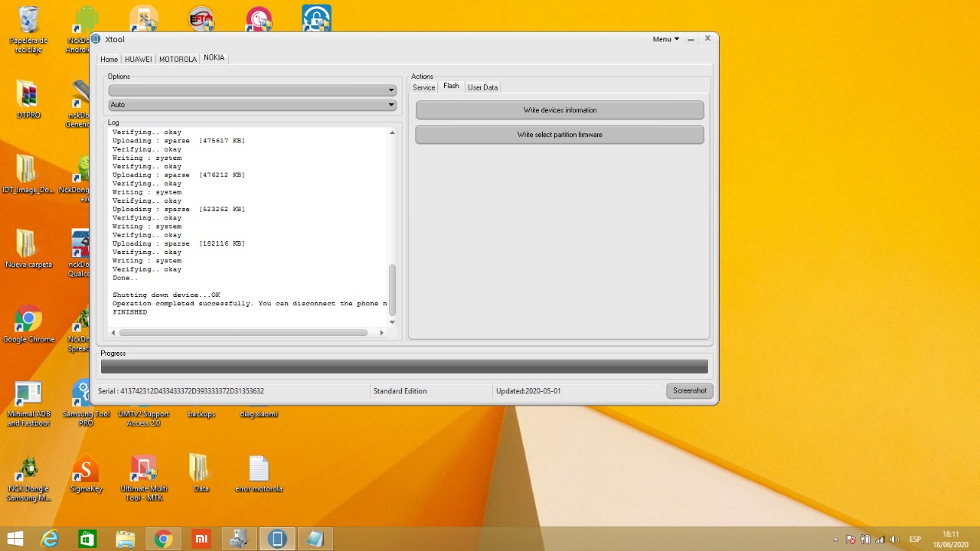Click the Standard Edition status text

(400, 391)
